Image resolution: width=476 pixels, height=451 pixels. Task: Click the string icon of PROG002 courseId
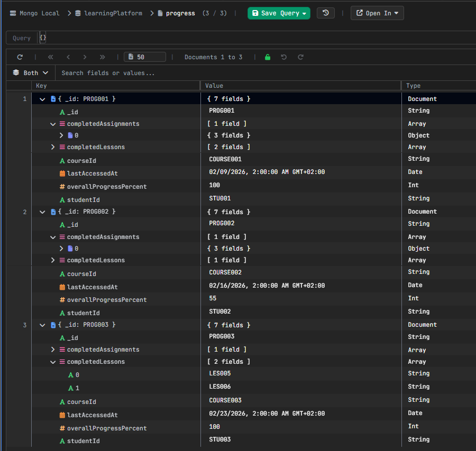(x=62, y=274)
